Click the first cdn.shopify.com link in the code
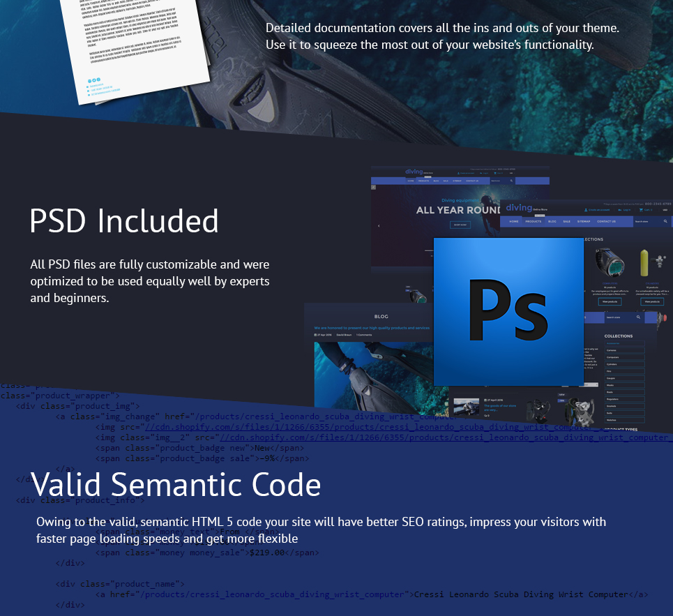Screen dimensions: 673x616 [x=369, y=427]
